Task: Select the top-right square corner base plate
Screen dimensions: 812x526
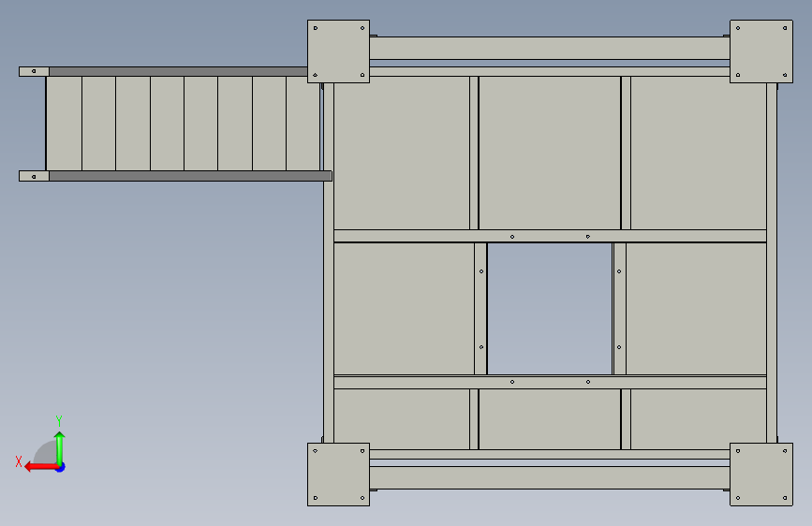Action: click(761, 51)
